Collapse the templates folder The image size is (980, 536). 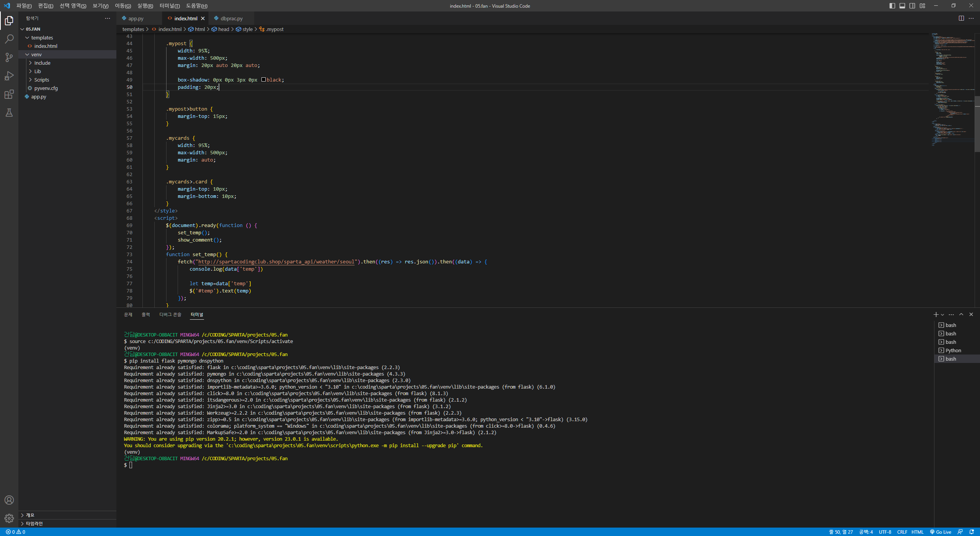[27, 38]
